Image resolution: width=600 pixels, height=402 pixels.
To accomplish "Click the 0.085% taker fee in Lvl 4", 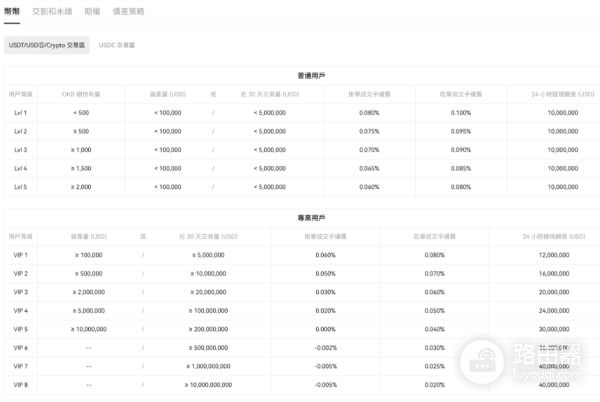I will coord(461,168).
